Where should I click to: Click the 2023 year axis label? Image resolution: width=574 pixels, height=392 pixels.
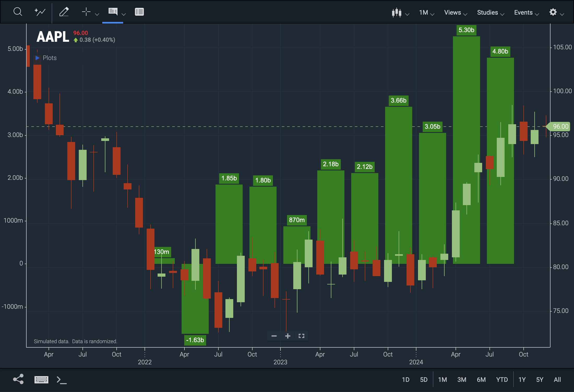pos(280,362)
